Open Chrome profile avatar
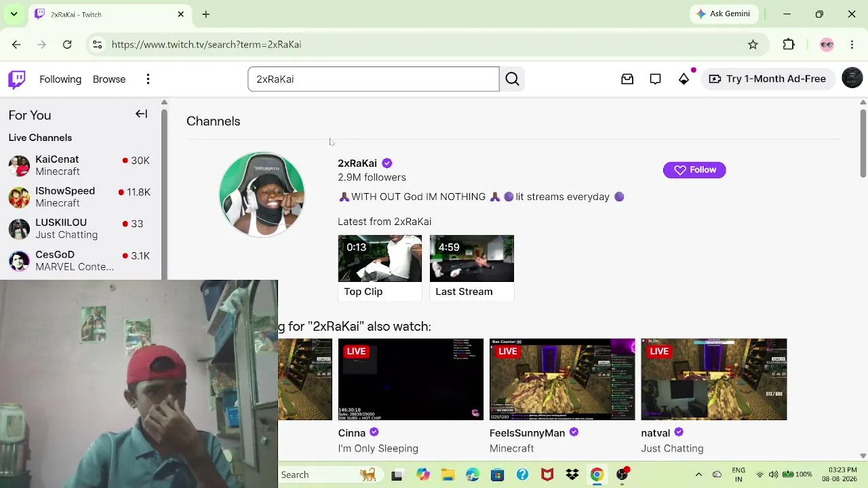 click(827, 45)
